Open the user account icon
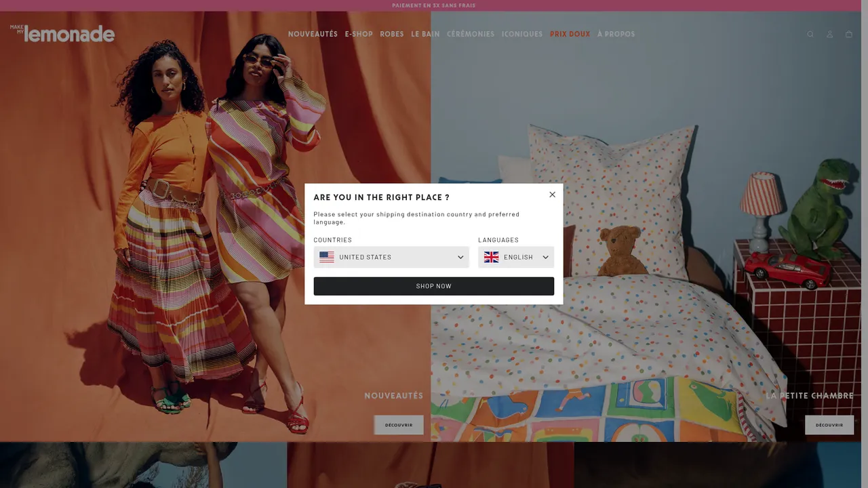Image resolution: width=868 pixels, height=488 pixels. click(829, 35)
